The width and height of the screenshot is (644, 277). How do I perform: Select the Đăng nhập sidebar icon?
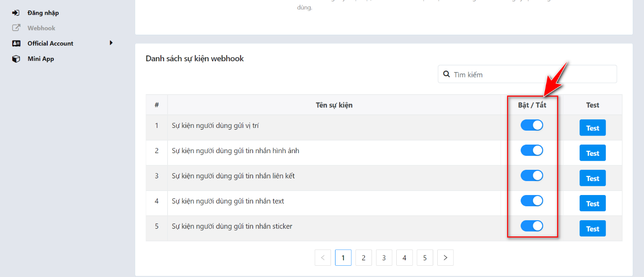(x=16, y=13)
